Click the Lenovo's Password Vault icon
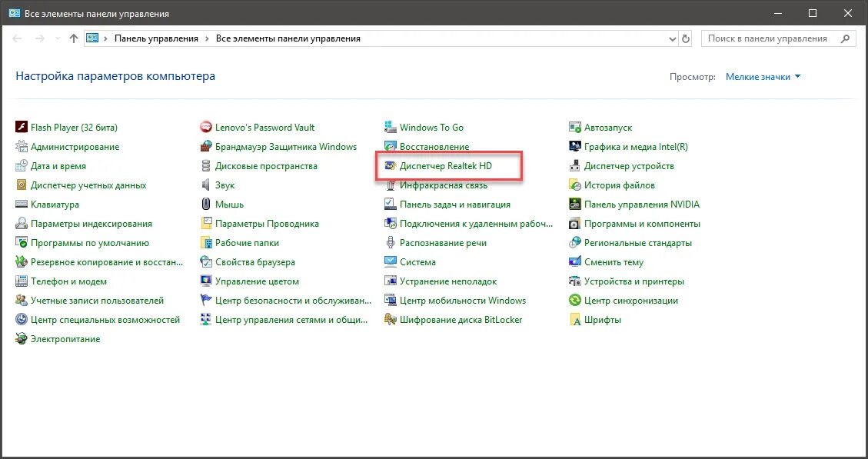The width and height of the screenshot is (868, 459). click(206, 128)
